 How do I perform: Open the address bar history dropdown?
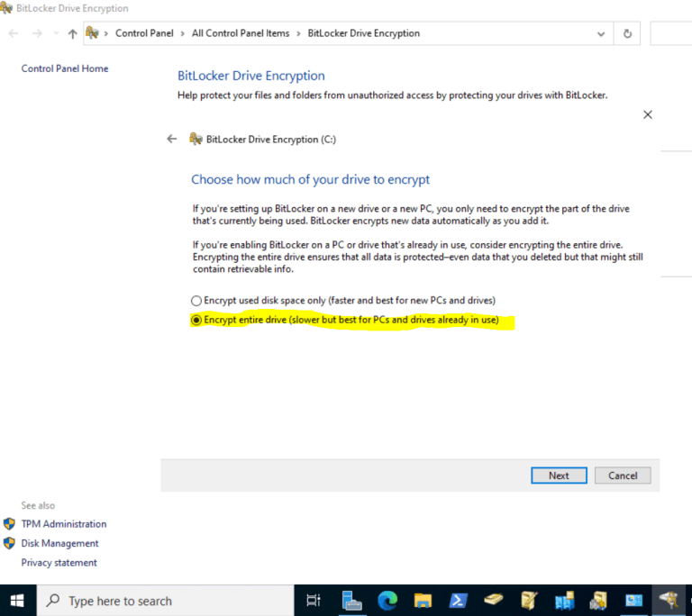coord(601,34)
